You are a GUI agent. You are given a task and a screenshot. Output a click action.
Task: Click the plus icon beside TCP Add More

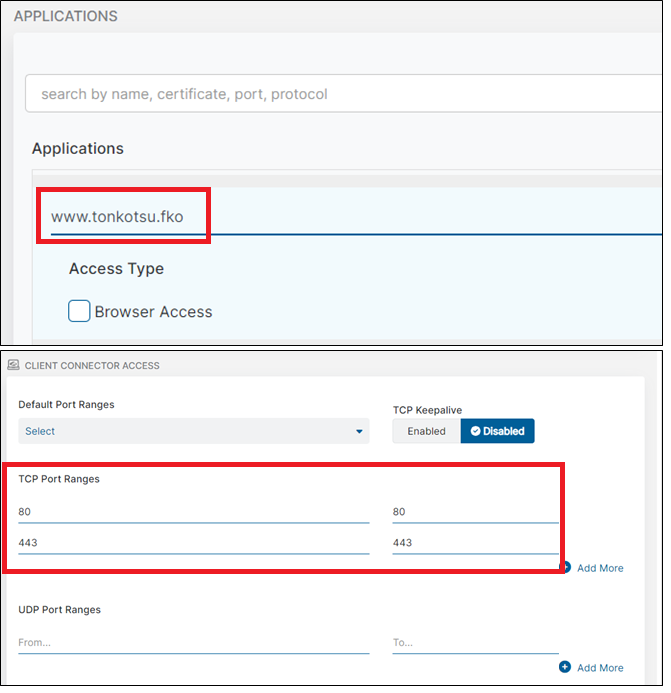click(565, 568)
